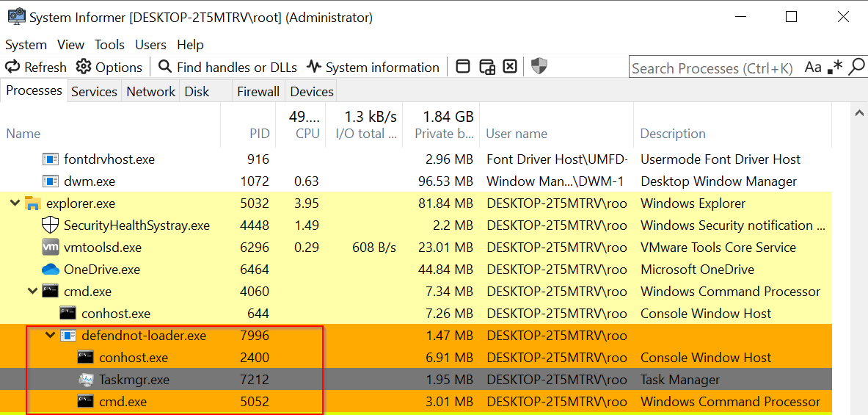The image size is (868, 415).
Task: Click the dwm.exe process icon
Action: pyautogui.click(x=51, y=181)
